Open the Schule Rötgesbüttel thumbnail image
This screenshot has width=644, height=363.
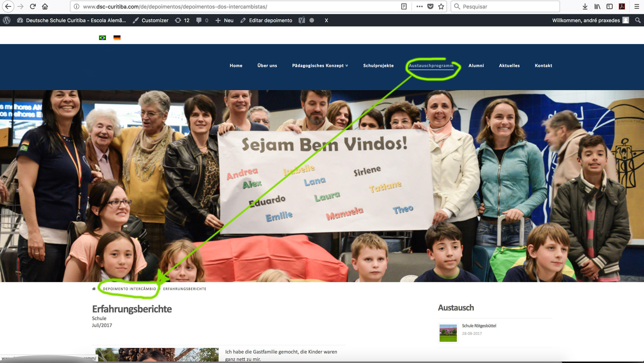[448, 333]
